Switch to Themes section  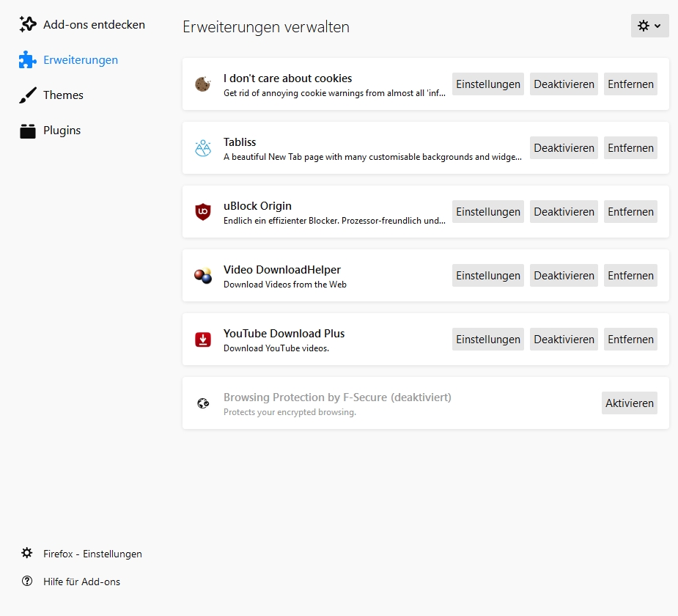click(x=63, y=95)
